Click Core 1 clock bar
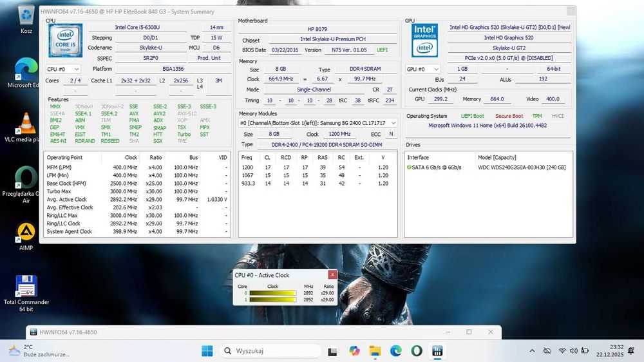The height and width of the screenshot is (362, 644). tap(272, 300)
